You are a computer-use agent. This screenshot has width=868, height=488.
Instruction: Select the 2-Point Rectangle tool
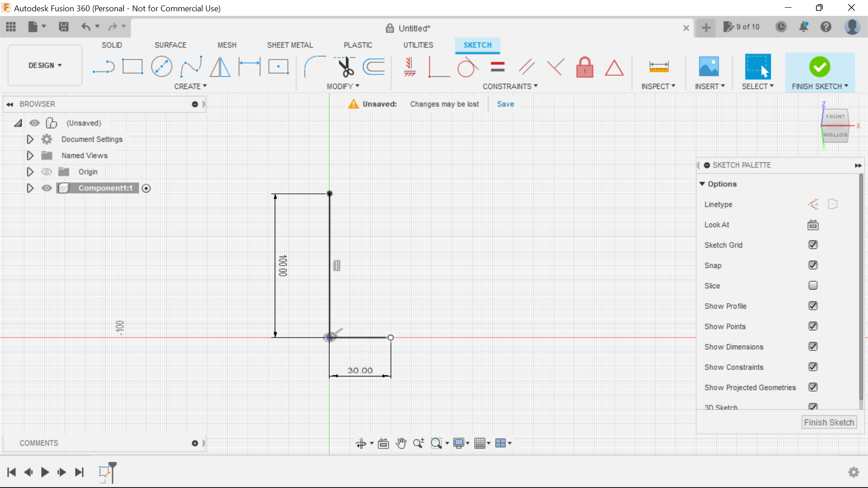[x=132, y=66]
